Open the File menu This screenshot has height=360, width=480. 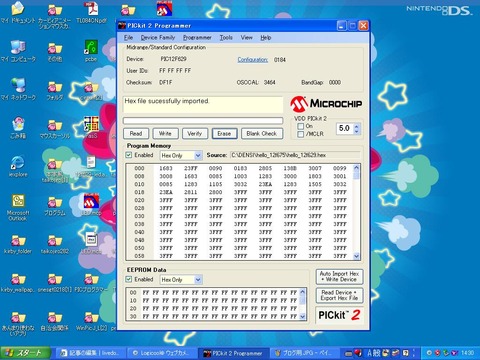pos(128,38)
